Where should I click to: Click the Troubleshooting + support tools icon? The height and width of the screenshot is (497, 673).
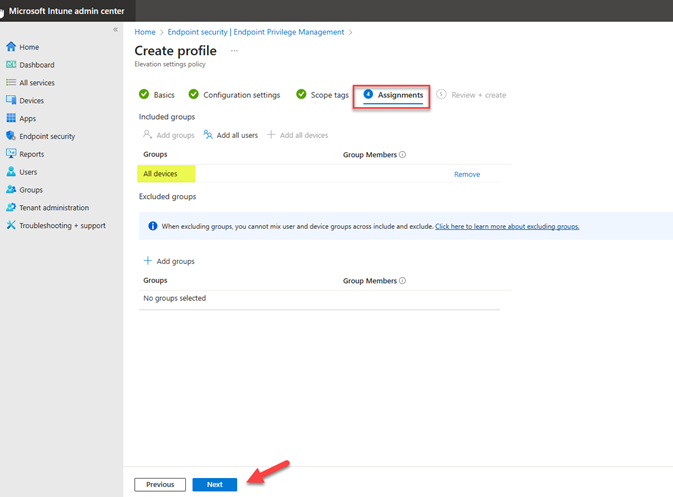coord(11,225)
